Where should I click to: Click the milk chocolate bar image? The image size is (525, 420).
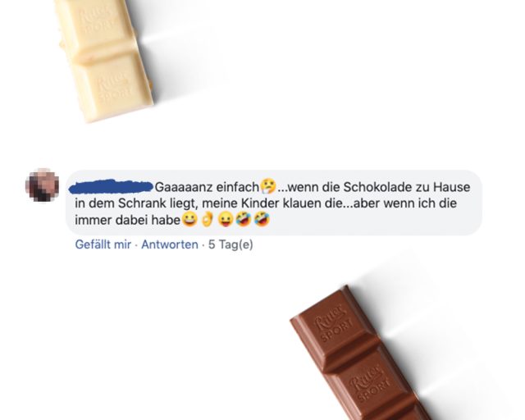(358, 353)
